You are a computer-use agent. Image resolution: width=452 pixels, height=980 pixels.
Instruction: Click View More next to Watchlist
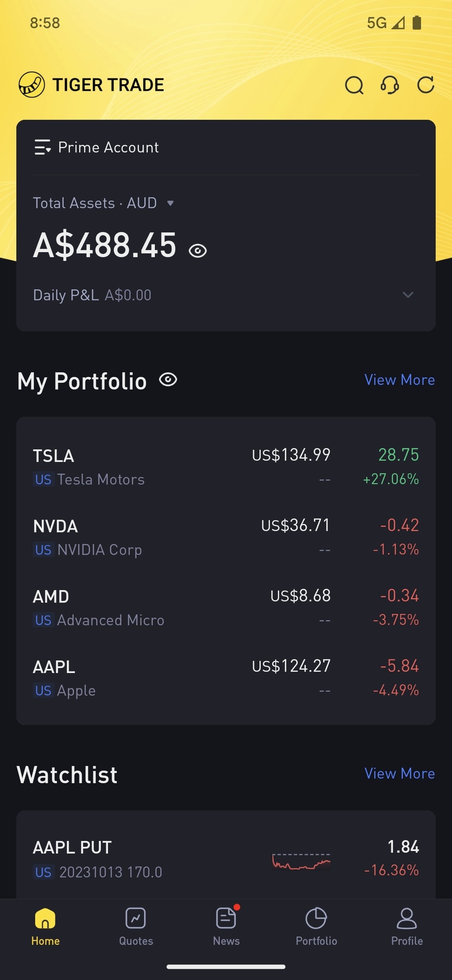pos(399,774)
